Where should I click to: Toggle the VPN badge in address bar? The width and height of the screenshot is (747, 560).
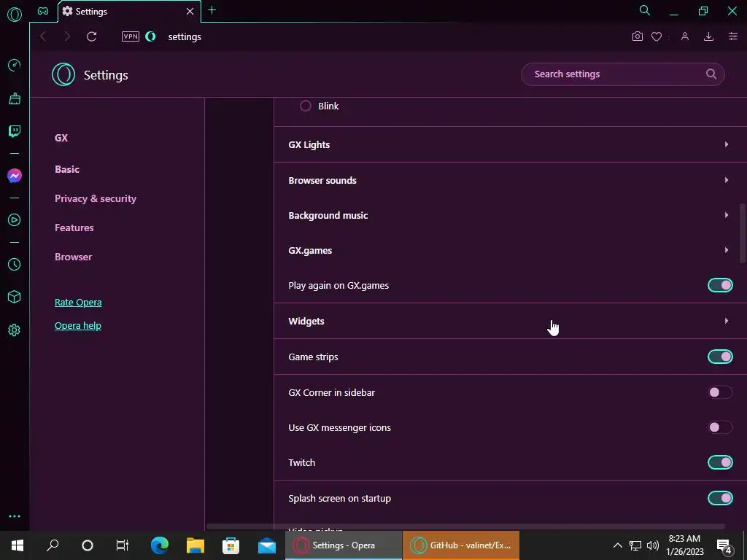[x=130, y=36]
